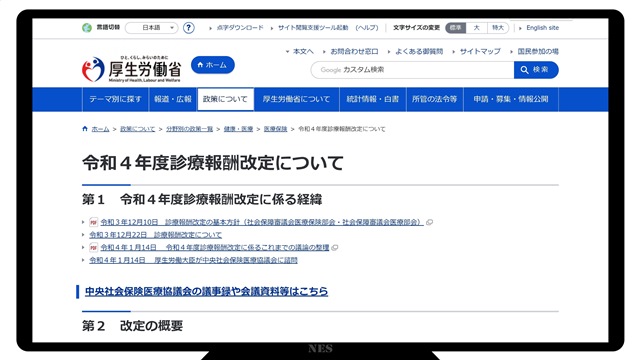
Task: Click the 文字サイズの変更 label
Action: pos(416,28)
